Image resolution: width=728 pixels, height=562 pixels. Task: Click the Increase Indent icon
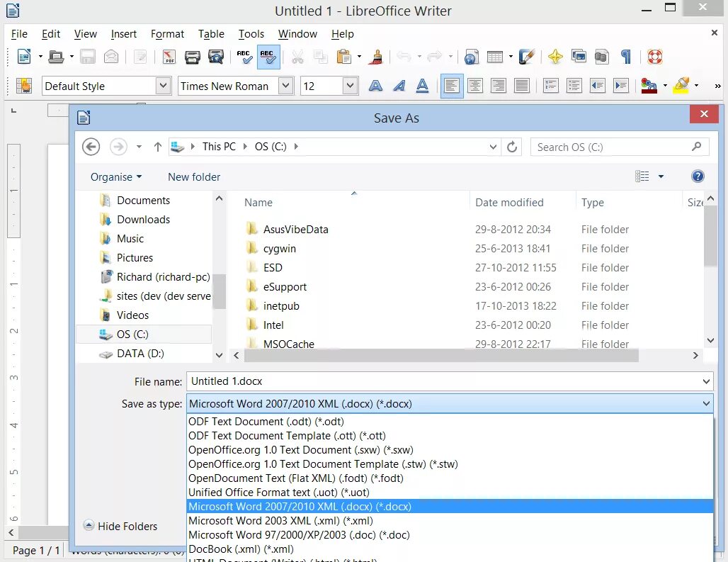621,86
